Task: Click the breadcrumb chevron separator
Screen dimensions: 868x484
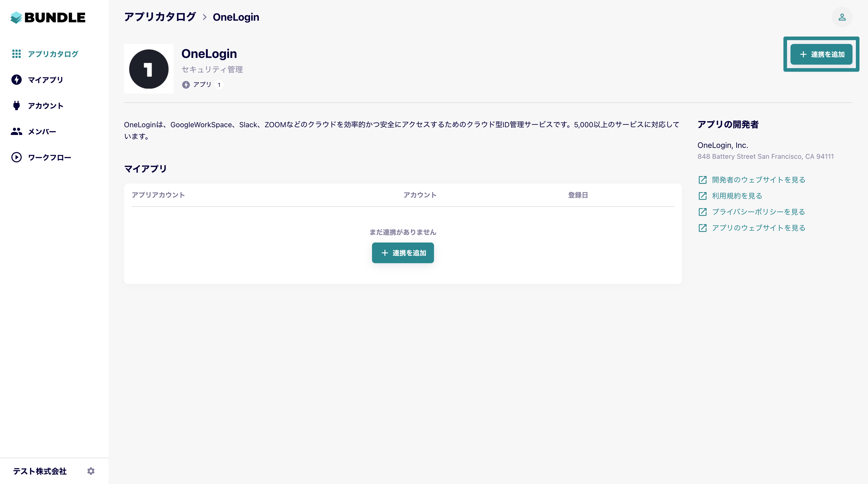Action: [x=205, y=17]
